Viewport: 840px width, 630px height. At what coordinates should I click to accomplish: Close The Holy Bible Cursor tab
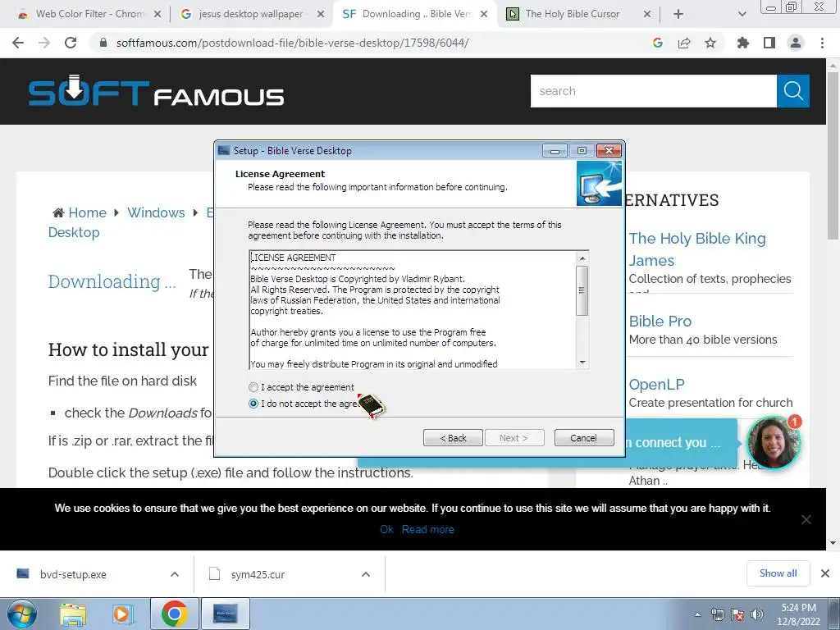pyautogui.click(x=647, y=14)
